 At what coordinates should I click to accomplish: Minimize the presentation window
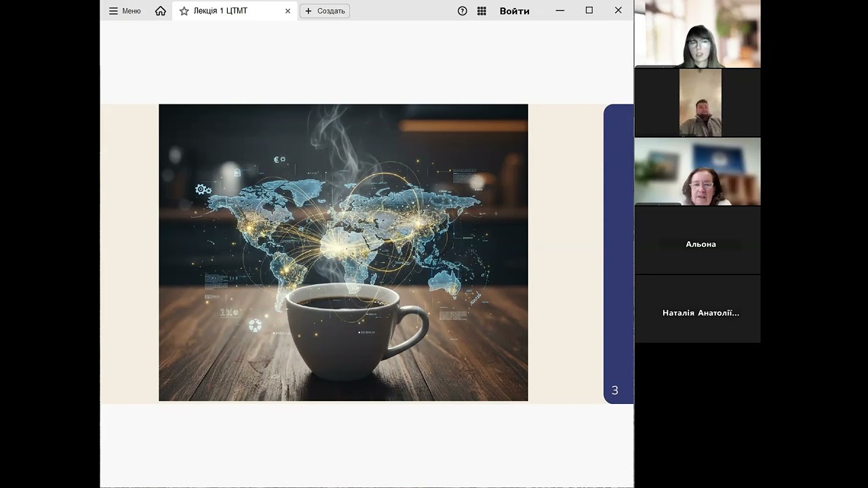[560, 11]
